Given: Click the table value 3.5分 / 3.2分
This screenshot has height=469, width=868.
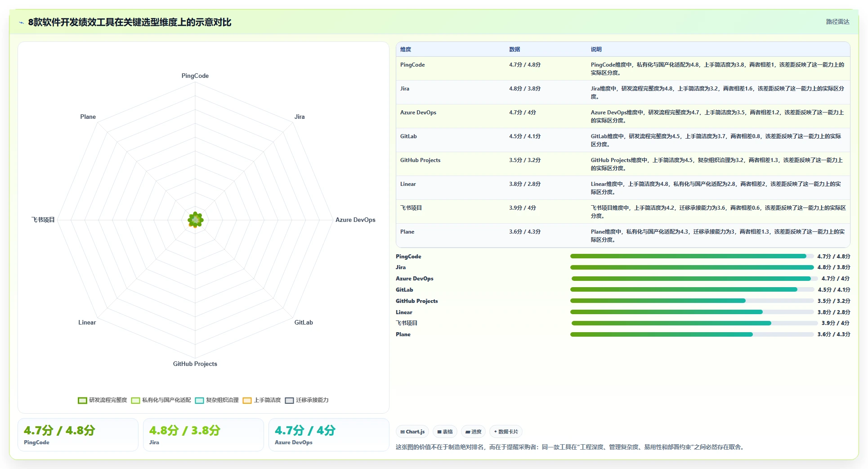Looking at the screenshot, I should point(525,160).
